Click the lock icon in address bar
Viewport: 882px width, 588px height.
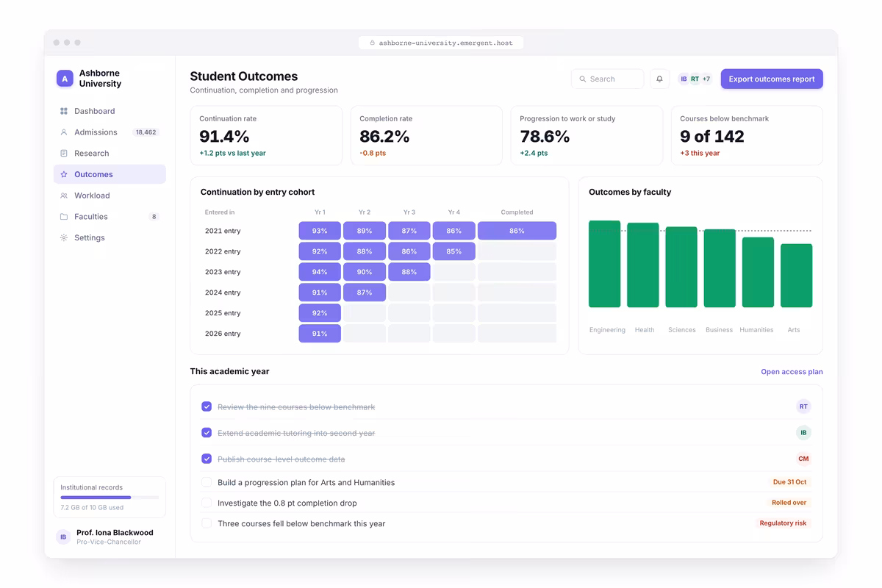point(373,43)
